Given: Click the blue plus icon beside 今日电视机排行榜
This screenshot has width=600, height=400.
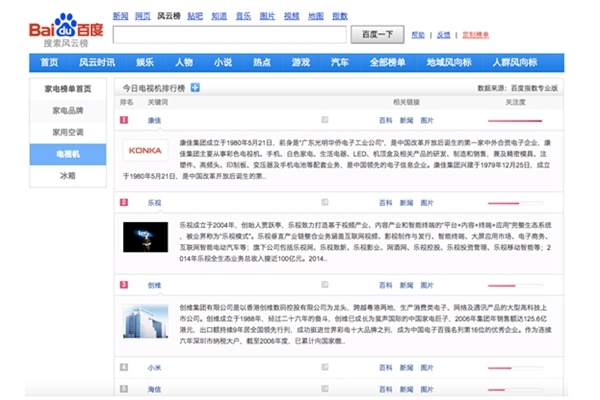Looking at the screenshot, I should (x=195, y=88).
